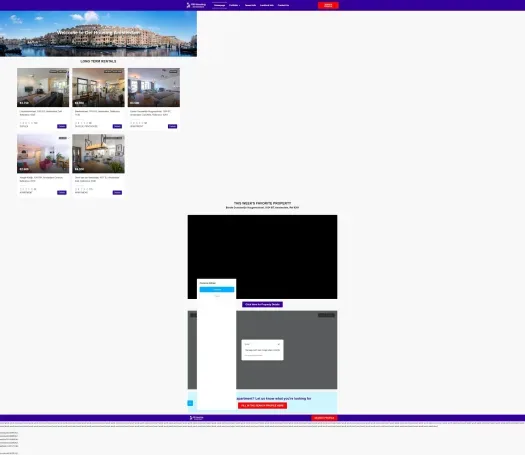The image size is (525, 455).
Task: Open the Homepage nav item
Action: coord(220,5)
